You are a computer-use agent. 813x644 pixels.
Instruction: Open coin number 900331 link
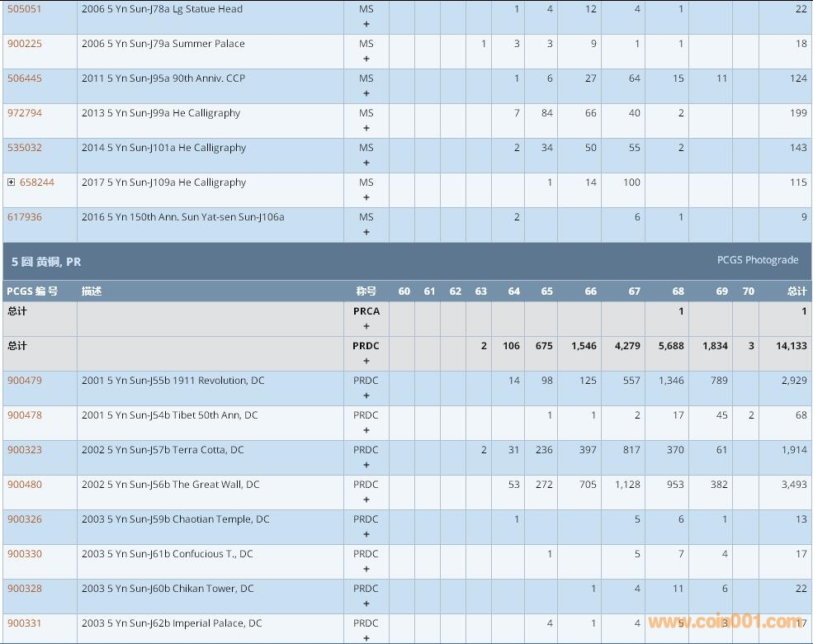[x=24, y=623]
